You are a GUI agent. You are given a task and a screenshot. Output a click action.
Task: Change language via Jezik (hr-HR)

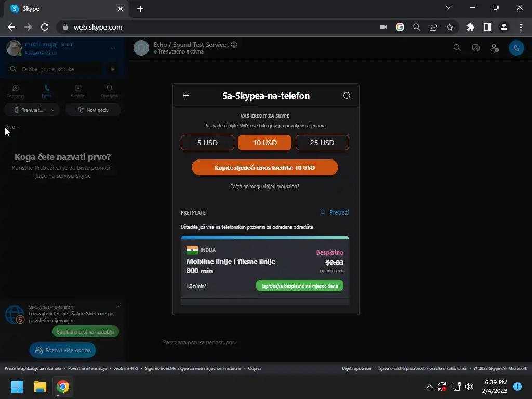(126, 368)
